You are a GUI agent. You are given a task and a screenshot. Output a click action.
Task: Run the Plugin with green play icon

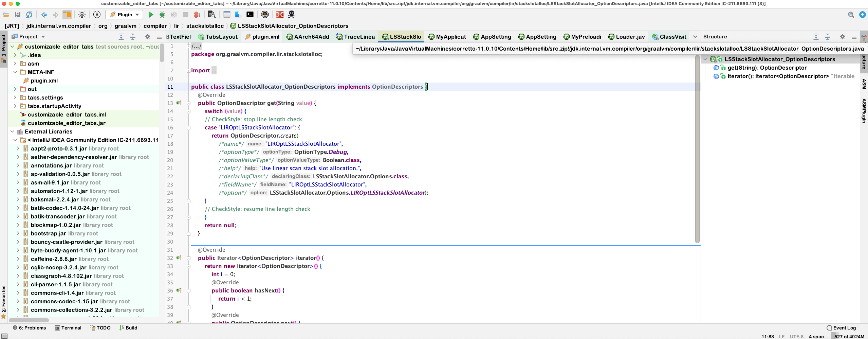(x=151, y=15)
